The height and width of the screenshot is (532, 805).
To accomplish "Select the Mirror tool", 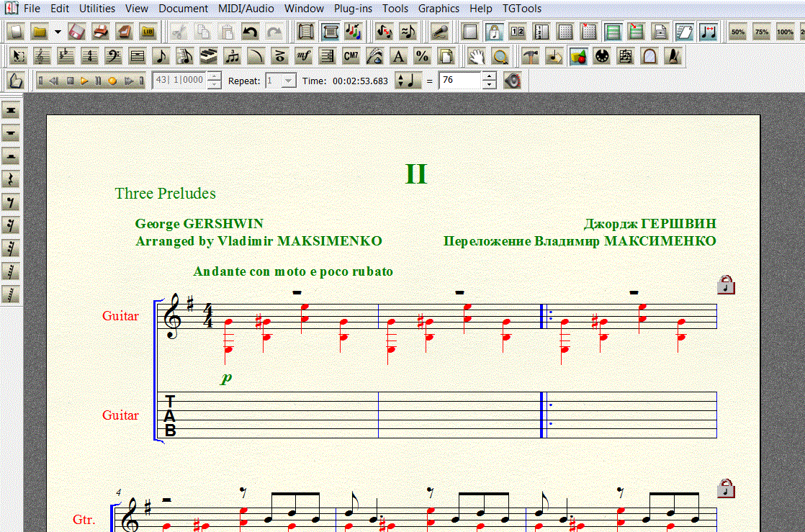I will [649, 56].
